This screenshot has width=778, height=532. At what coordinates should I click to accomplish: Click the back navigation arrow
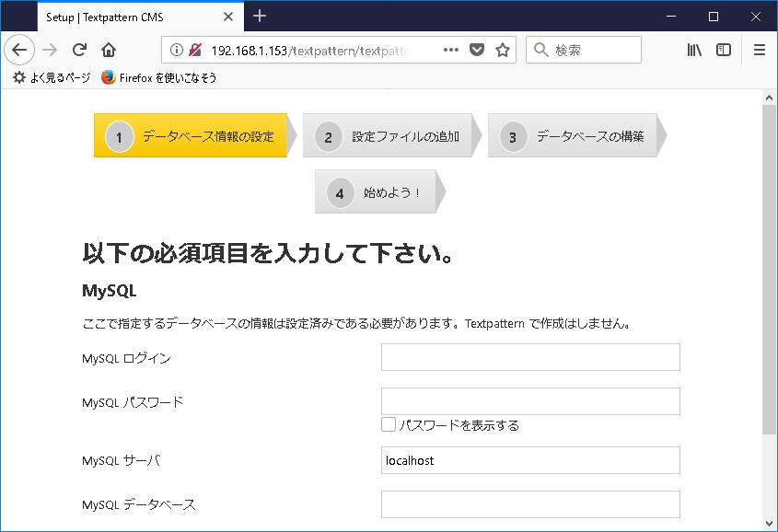19,50
